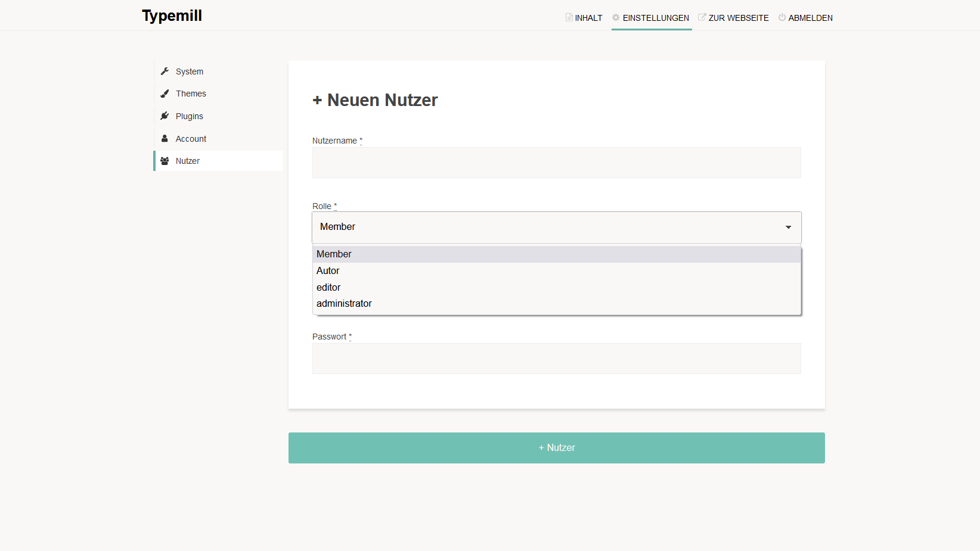980x551 pixels.
Task: Open the Inhalt navigation tab
Action: [x=584, y=18]
